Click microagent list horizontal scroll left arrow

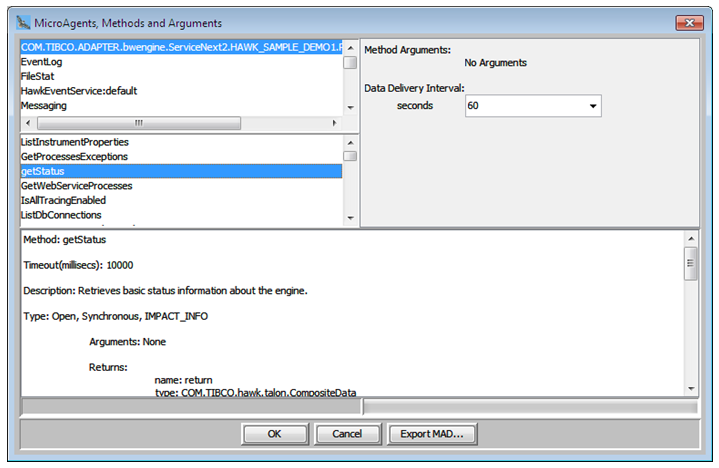point(28,123)
